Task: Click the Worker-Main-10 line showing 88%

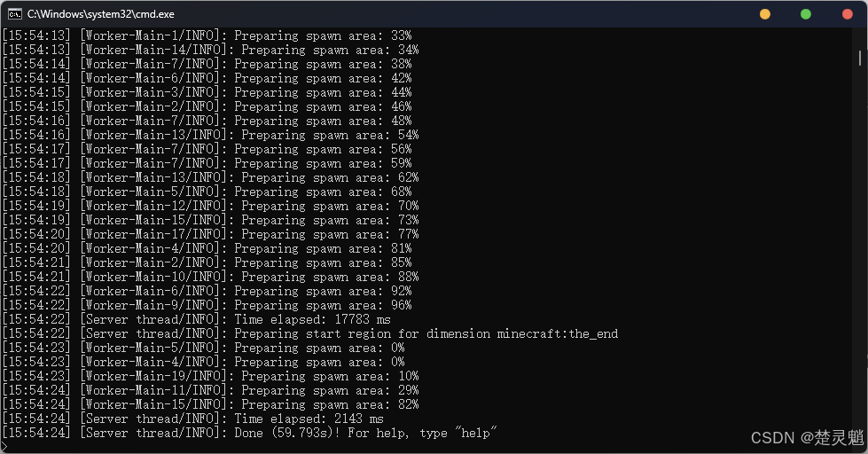Action: coord(210,277)
